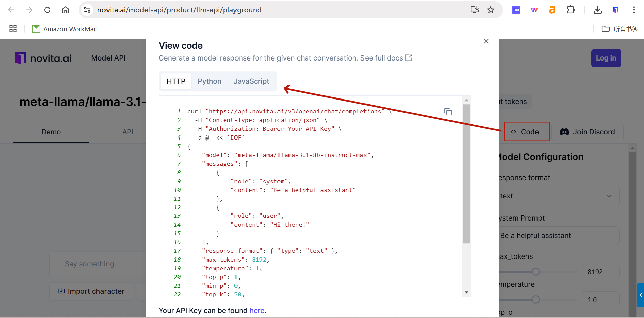The height and width of the screenshot is (318, 644).
Task: Copy the code snippet with copy icon
Action: 448,112
